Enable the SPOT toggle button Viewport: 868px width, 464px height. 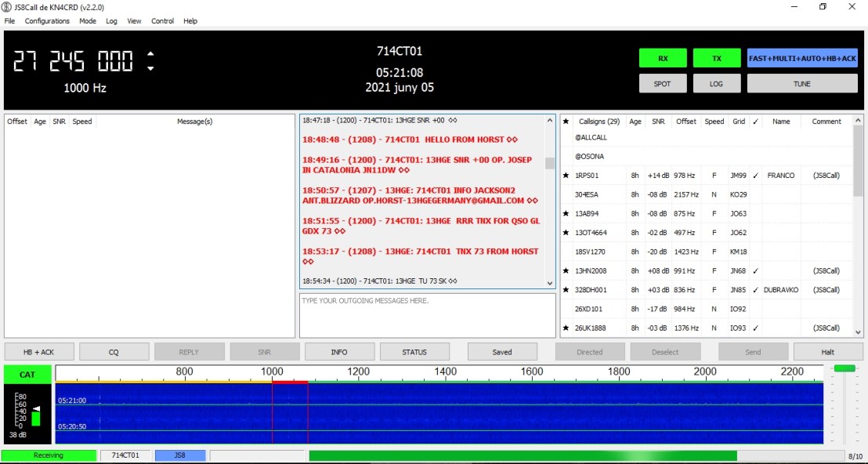click(x=663, y=84)
